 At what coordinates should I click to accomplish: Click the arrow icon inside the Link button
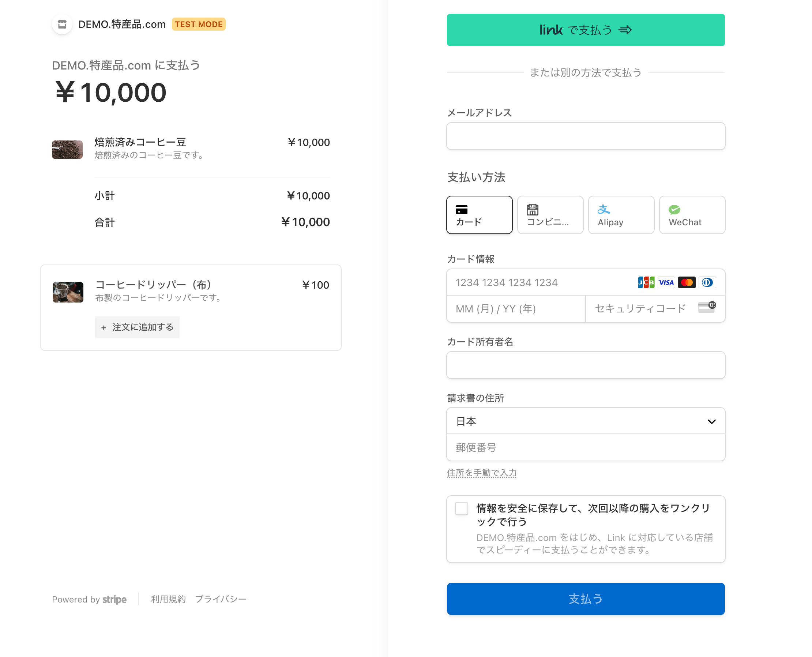pos(625,30)
